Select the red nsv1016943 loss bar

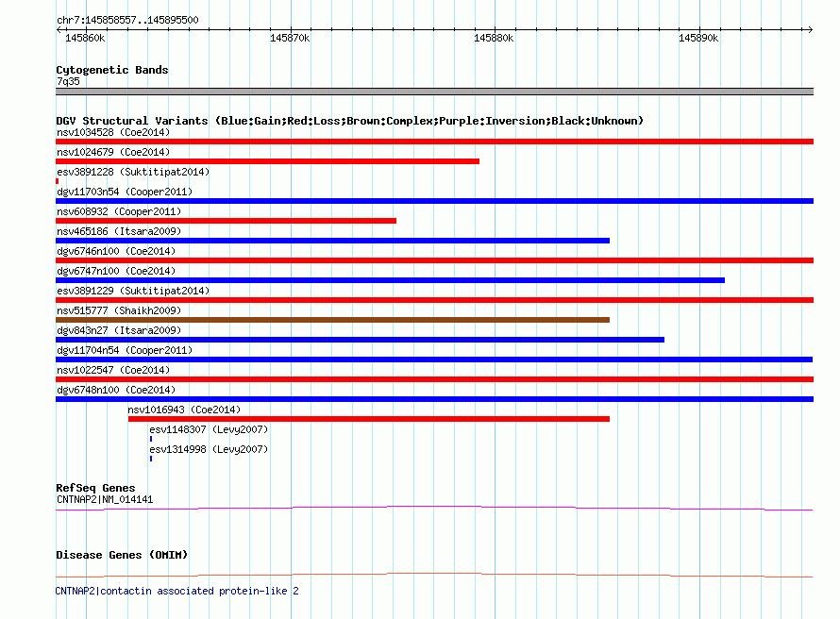369,419
